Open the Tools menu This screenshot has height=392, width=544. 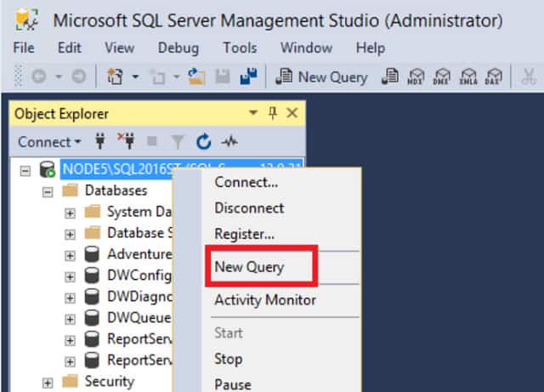coord(240,48)
